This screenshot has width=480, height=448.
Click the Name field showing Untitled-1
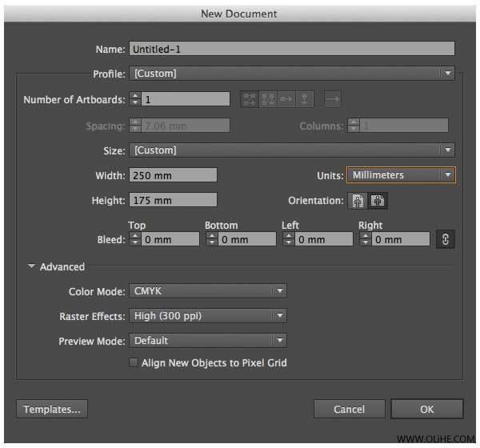[292, 49]
